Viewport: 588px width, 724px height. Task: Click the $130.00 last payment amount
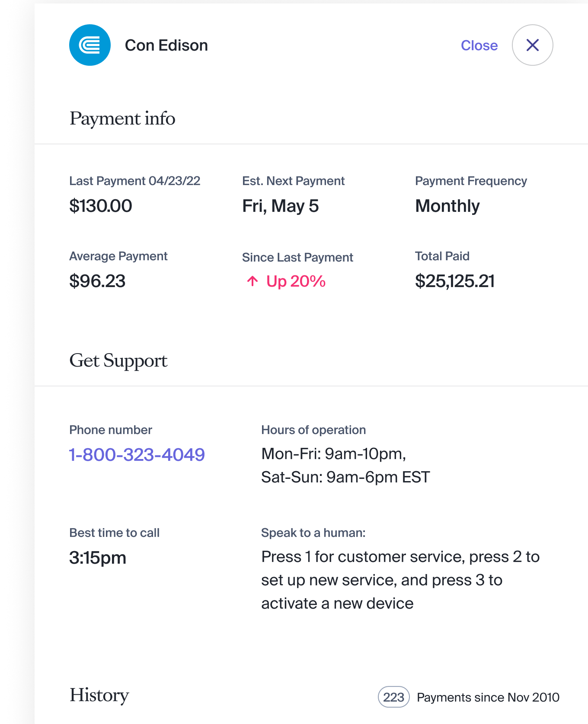101,206
